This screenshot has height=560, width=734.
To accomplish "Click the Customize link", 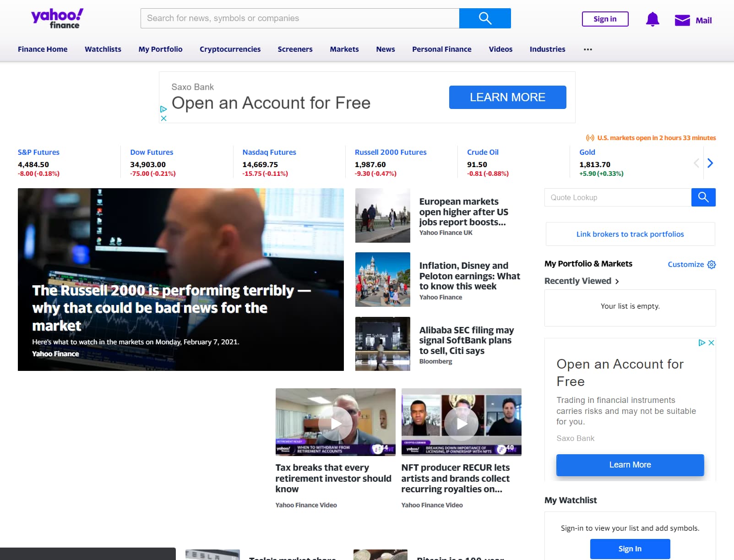I will [685, 264].
